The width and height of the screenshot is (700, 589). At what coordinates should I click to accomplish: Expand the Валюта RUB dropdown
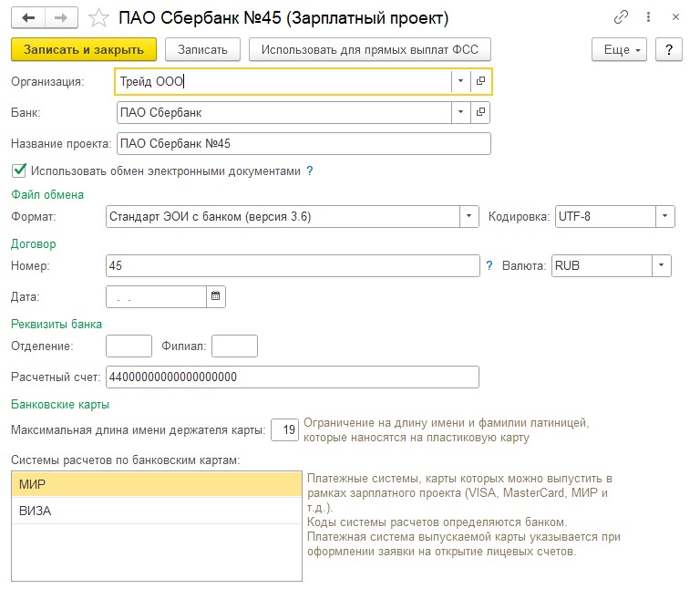(661, 265)
